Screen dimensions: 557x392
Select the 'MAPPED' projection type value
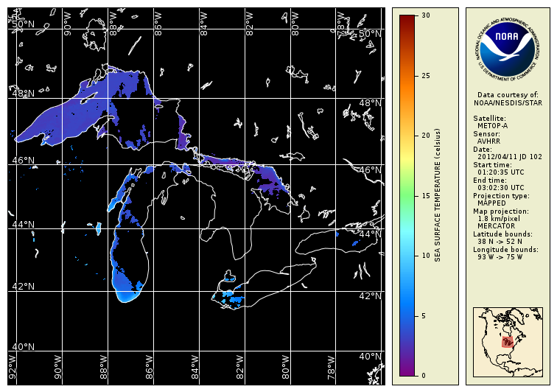pyautogui.click(x=491, y=203)
